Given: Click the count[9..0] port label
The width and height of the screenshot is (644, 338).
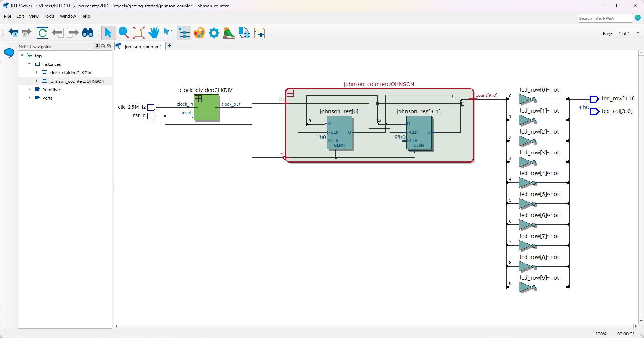Looking at the screenshot, I should coord(486,95).
